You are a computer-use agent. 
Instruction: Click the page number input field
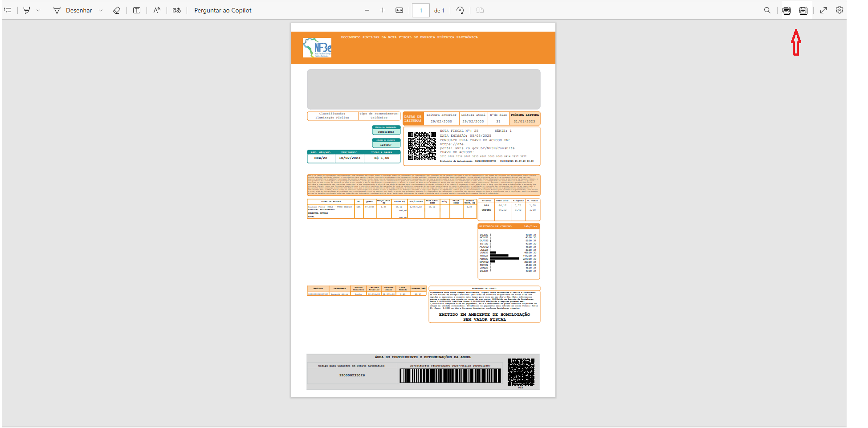click(420, 10)
